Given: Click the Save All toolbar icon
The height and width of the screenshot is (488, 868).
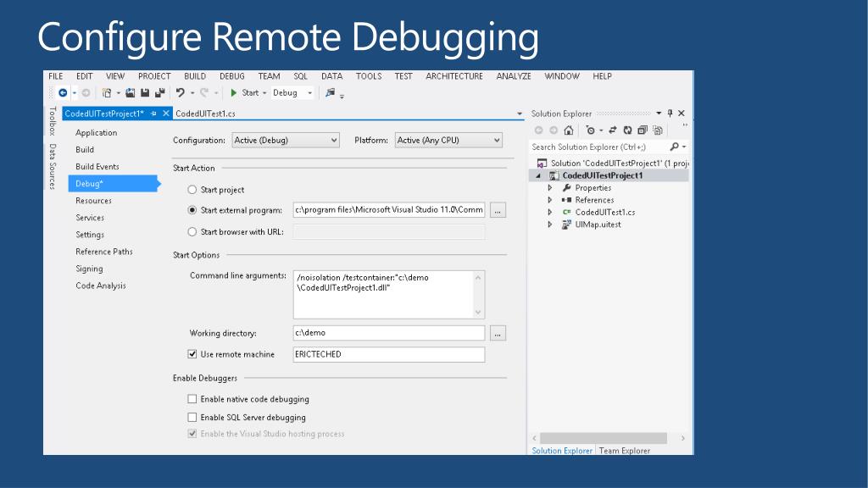Looking at the screenshot, I should tap(160, 93).
